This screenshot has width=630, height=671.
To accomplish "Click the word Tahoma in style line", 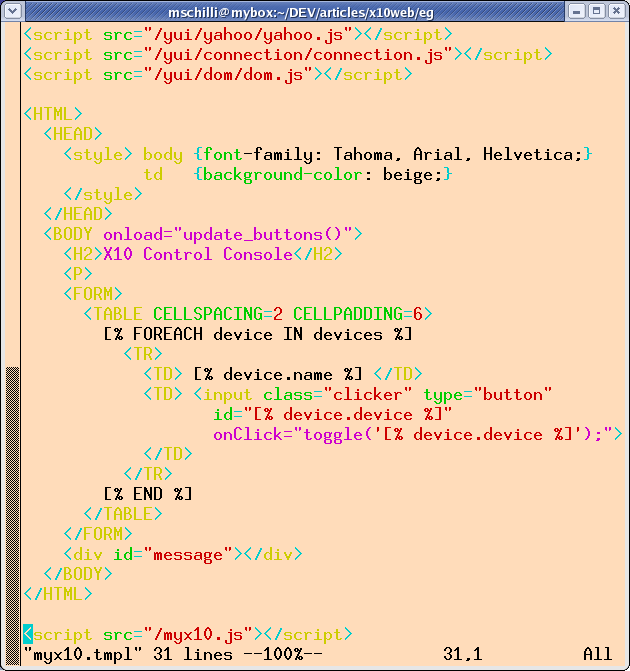I will 363,154.
